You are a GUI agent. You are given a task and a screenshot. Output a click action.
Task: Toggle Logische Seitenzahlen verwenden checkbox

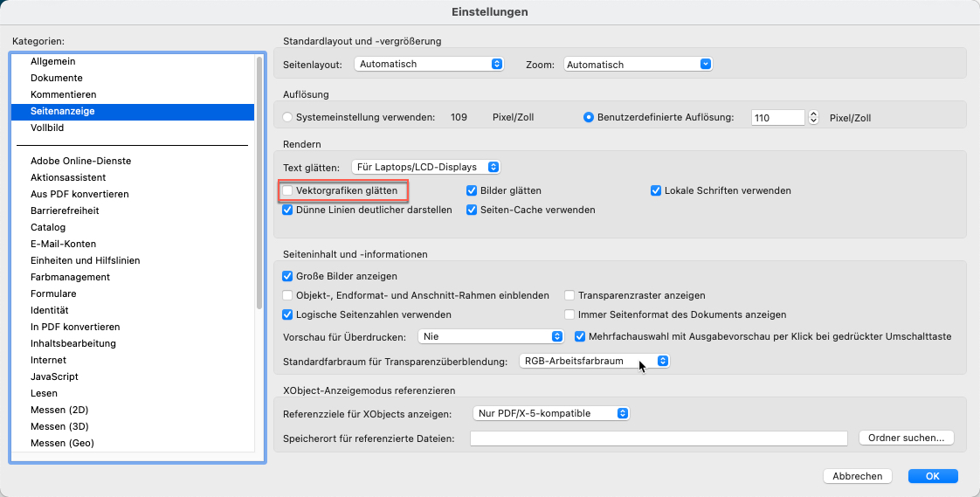287,314
